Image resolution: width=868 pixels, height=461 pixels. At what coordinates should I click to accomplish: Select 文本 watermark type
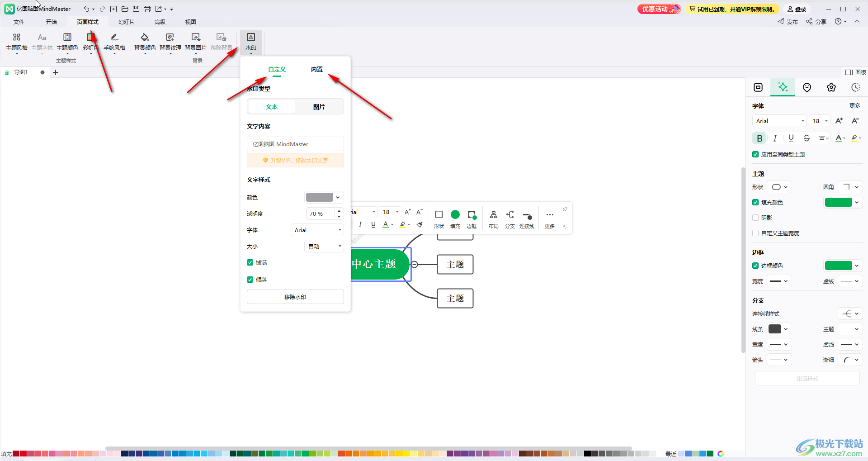click(272, 107)
